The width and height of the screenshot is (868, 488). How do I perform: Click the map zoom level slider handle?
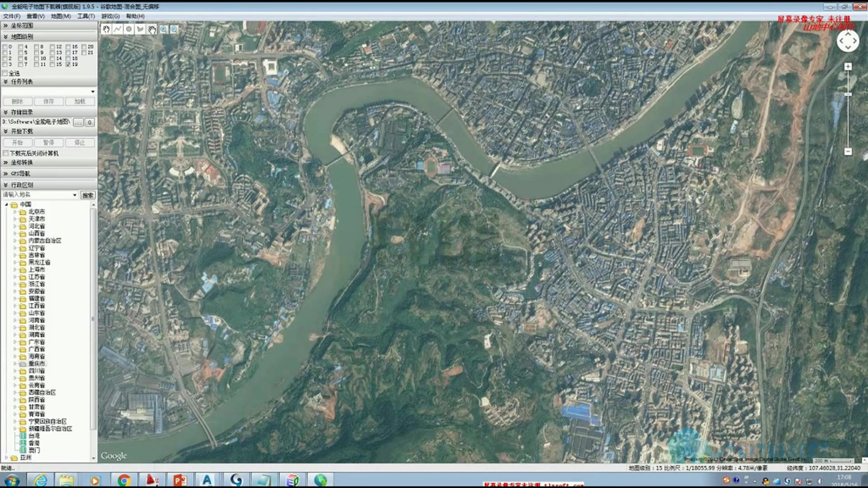(848, 94)
